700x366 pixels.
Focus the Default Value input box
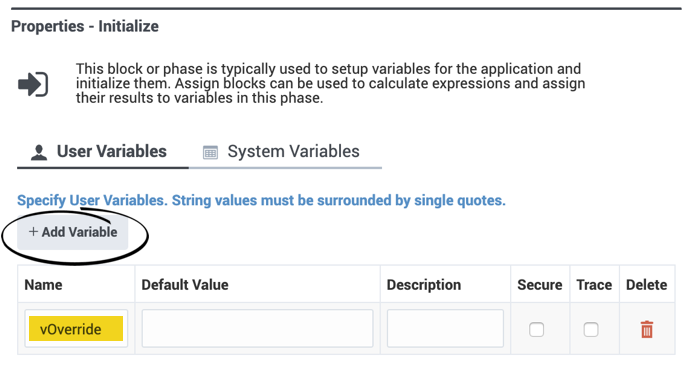(257, 329)
